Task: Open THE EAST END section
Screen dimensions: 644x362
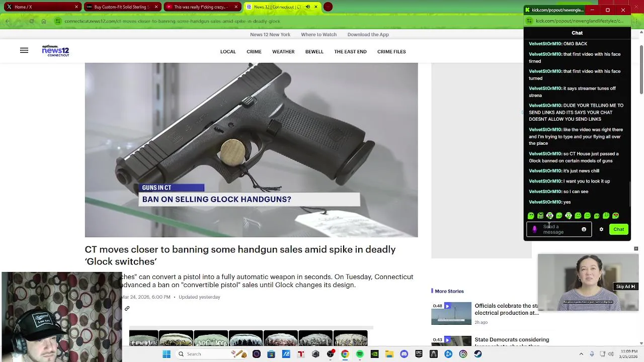Action: coord(350,52)
